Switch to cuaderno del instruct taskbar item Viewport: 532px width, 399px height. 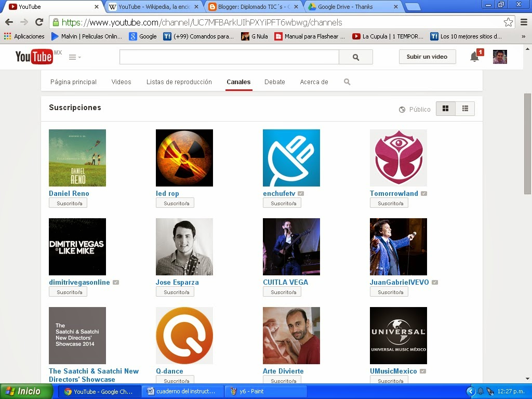tap(182, 391)
